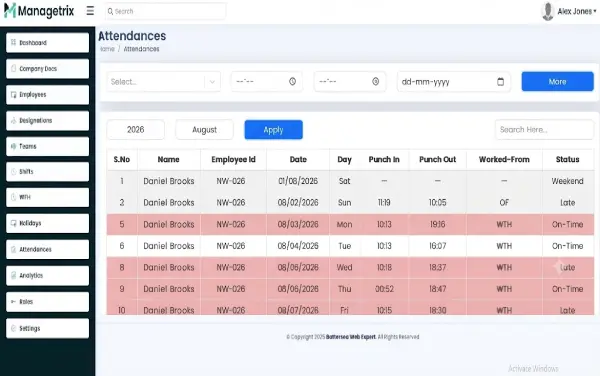Open Holidays menu item
The width and height of the screenshot is (600, 376).
[x=47, y=223]
